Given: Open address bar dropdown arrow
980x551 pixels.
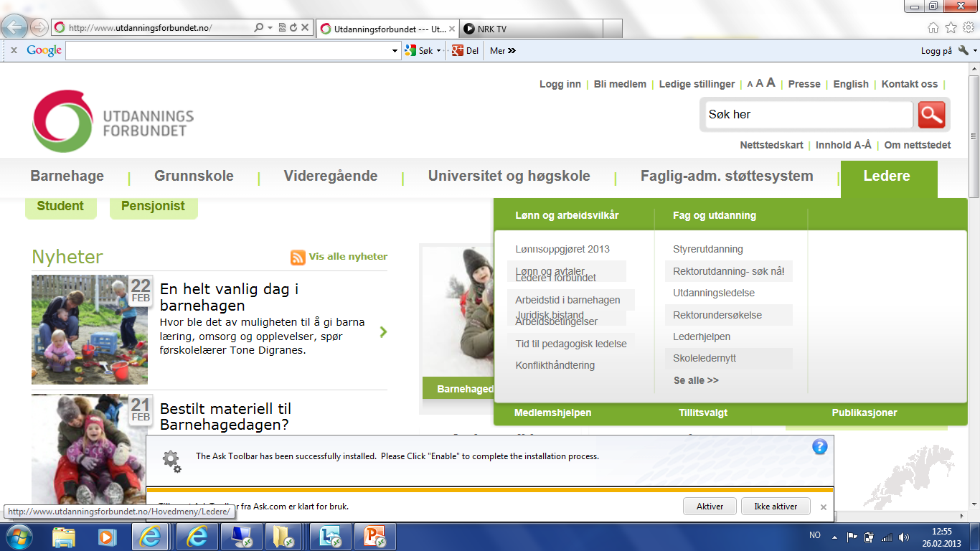Looking at the screenshot, I should tap(270, 28).
